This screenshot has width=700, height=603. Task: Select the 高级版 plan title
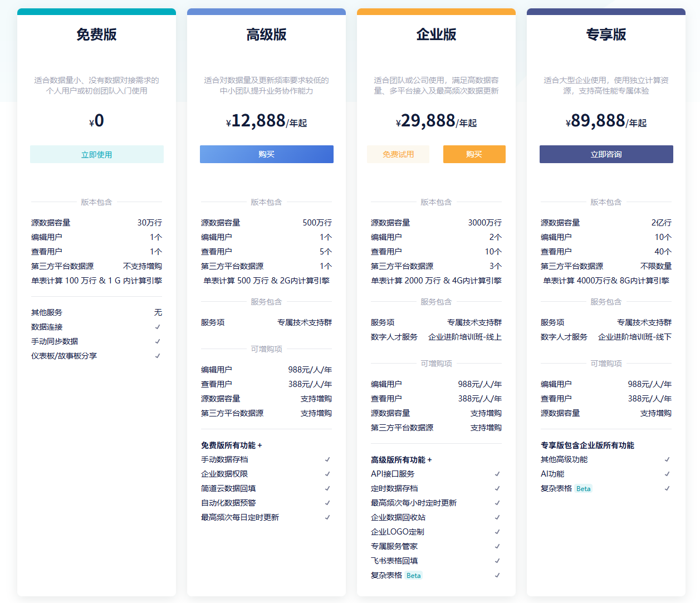click(x=266, y=35)
